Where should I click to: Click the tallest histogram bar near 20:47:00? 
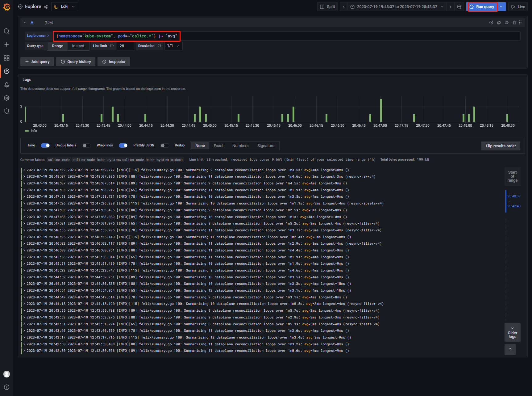pyautogui.click(x=381, y=110)
